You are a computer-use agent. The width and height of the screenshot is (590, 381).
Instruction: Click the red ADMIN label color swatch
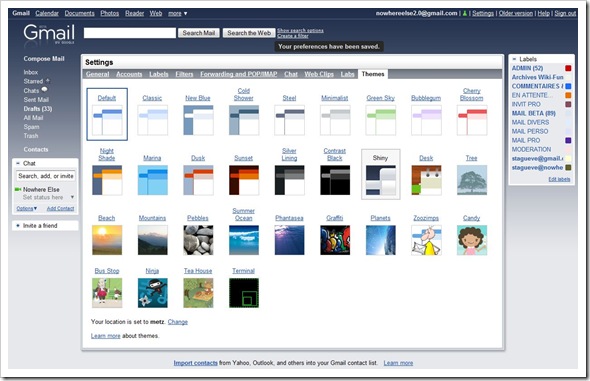point(568,68)
